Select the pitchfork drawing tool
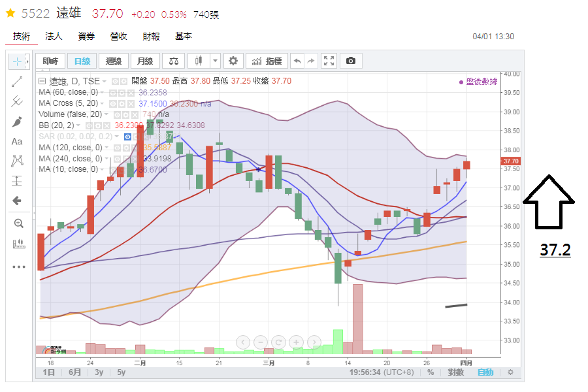 pos(17,101)
